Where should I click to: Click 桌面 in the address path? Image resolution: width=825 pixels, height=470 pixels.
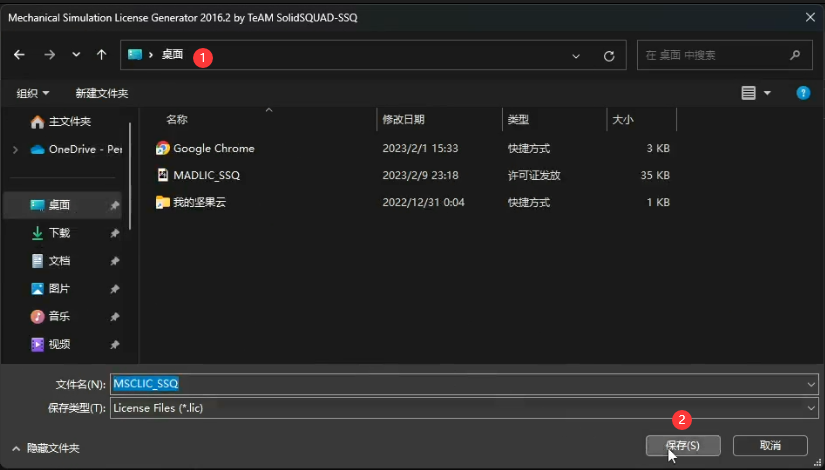[x=172, y=54]
